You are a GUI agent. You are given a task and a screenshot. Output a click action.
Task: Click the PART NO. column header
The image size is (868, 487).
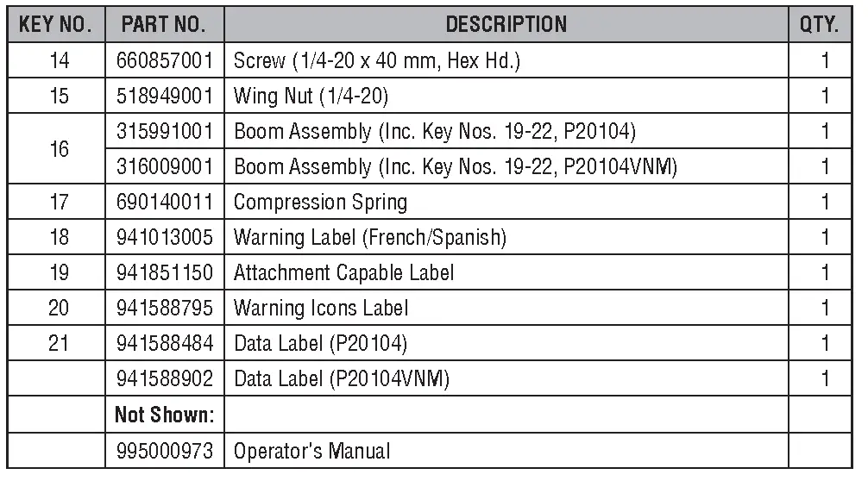tap(164, 24)
